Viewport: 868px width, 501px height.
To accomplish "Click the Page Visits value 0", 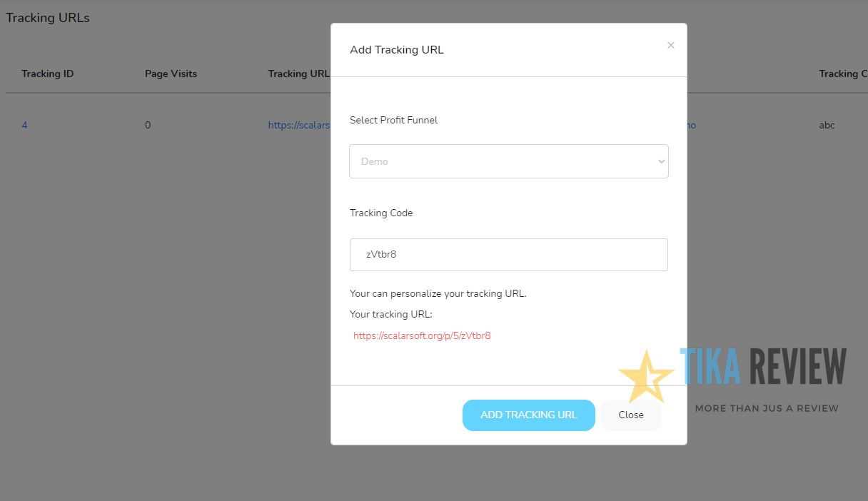I will [x=148, y=125].
